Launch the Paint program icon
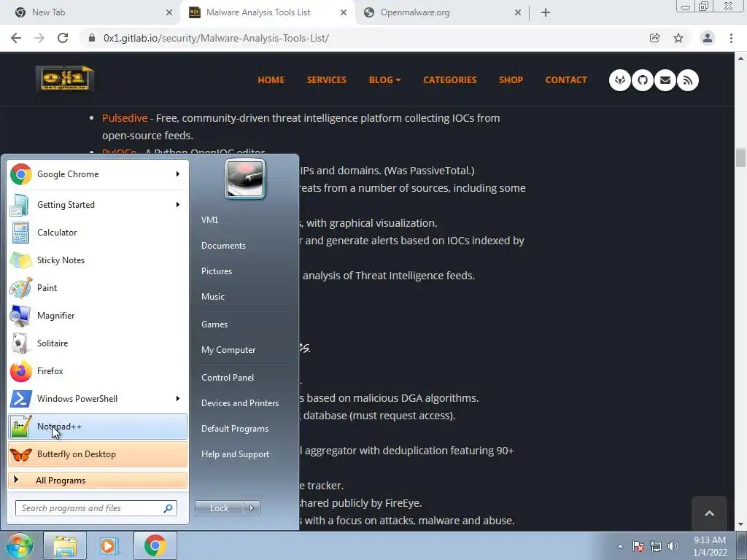The image size is (747, 560). point(21,287)
